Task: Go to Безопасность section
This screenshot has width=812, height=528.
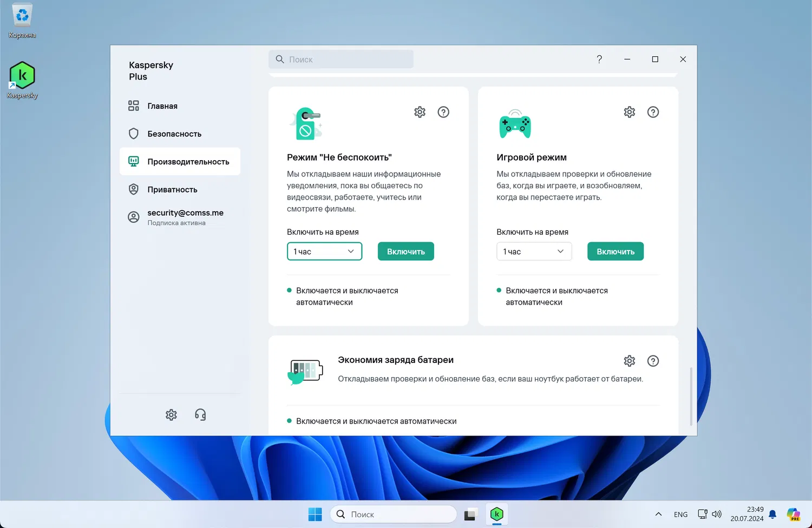Action: pos(180,134)
